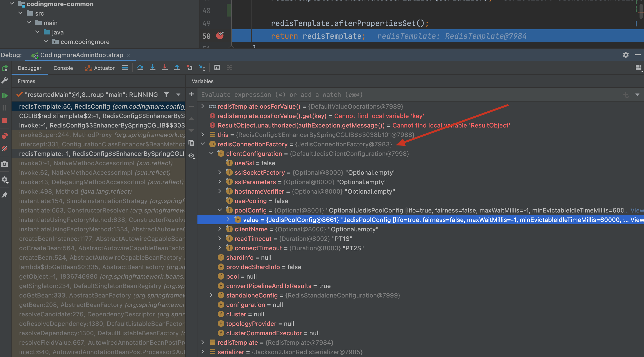Toggle the breakpoint on line 50
This screenshot has height=357, width=644.
pyautogui.click(x=220, y=36)
